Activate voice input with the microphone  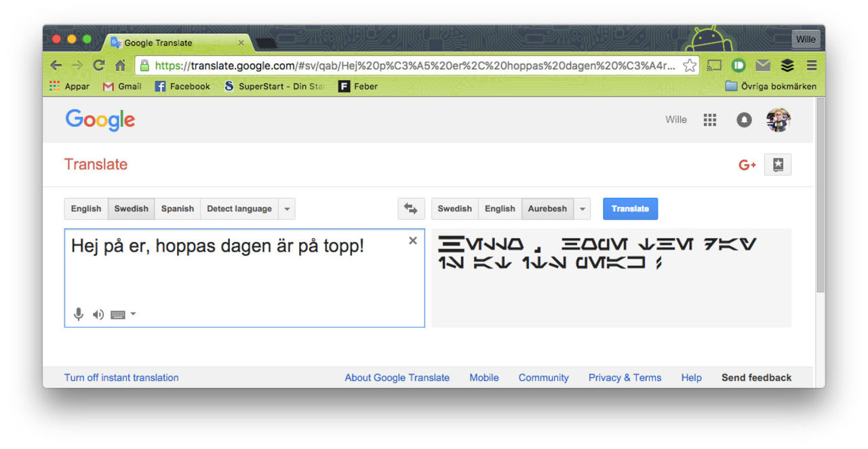(78, 314)
